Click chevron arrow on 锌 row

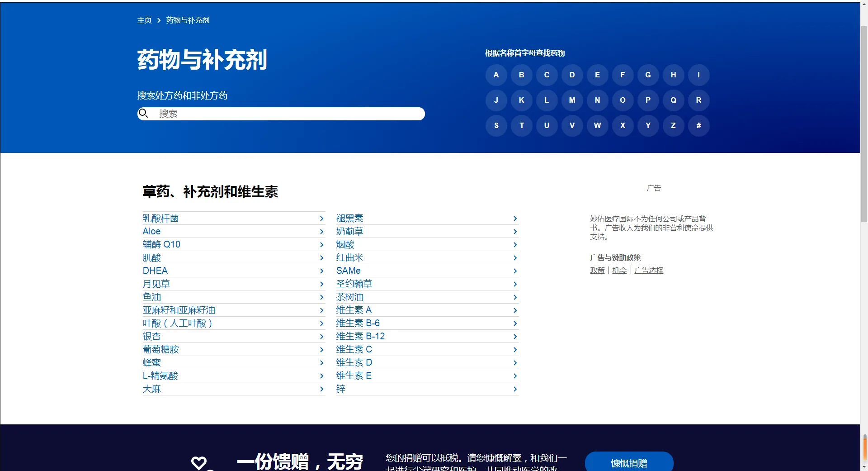point(515,389)
